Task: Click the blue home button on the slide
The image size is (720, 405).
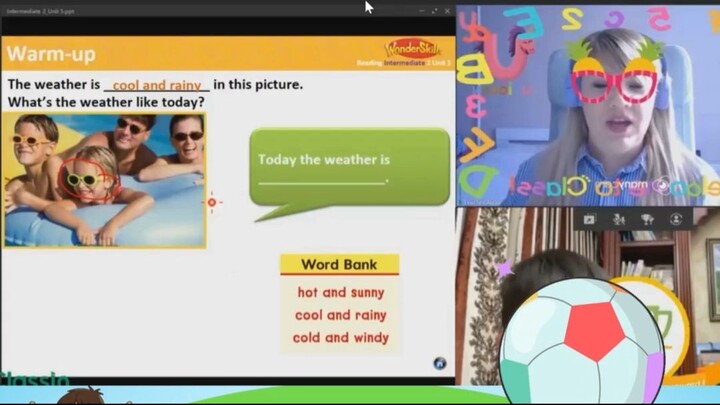Action: coord(439,363)
